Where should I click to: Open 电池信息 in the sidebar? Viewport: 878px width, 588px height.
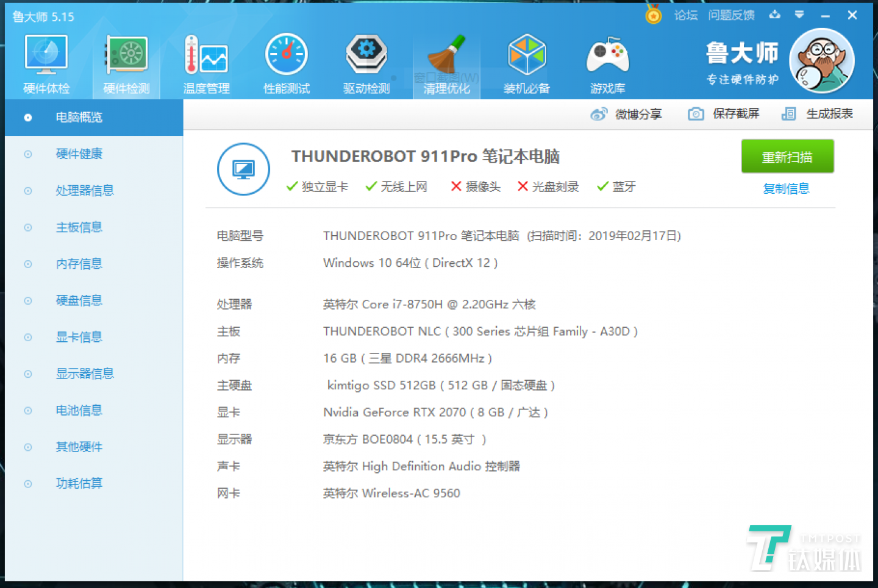[79, 410]
